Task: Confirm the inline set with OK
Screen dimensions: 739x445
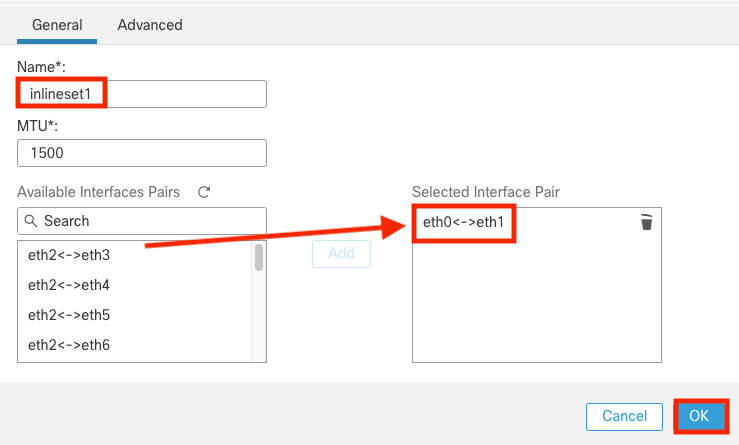Action: [699, 416]
